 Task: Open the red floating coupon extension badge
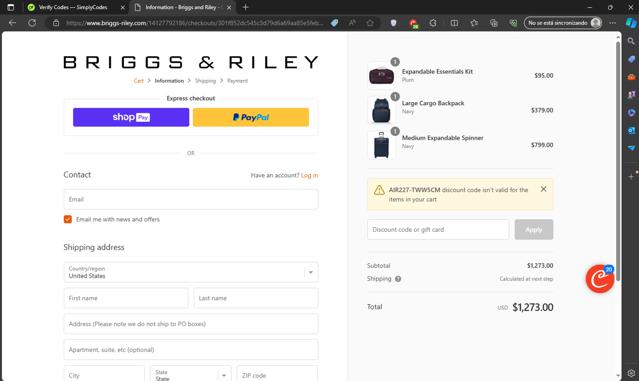[600, 279]
